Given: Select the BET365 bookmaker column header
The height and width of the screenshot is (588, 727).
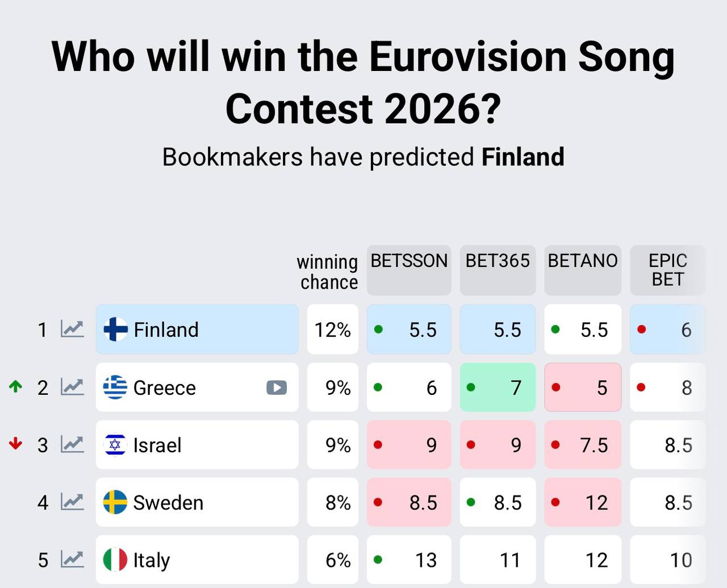Looking at the screenshot, I should click(498, 270).
